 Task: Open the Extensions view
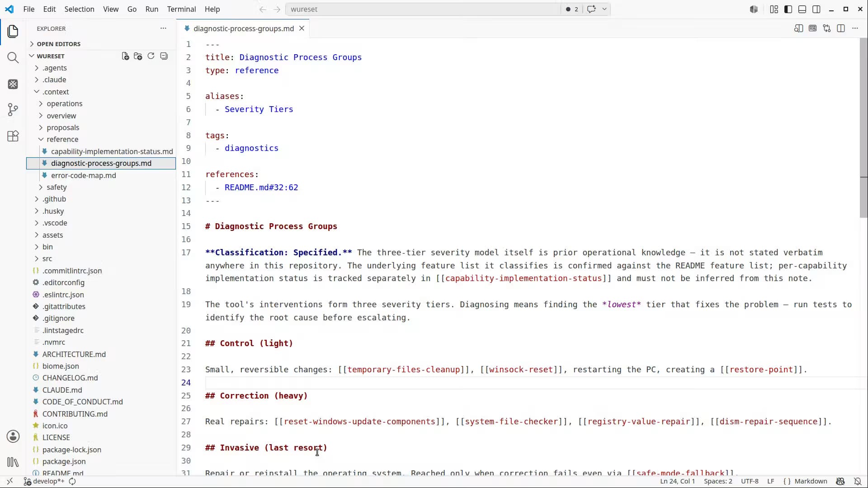[13, 136]
